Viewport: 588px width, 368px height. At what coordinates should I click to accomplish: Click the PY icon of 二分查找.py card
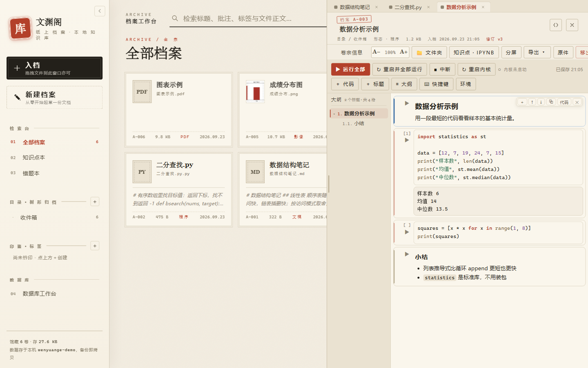[142, 172]
